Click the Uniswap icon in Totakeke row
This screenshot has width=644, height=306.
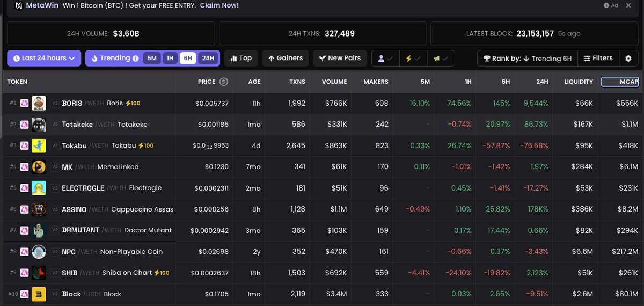tap(24, 125)
